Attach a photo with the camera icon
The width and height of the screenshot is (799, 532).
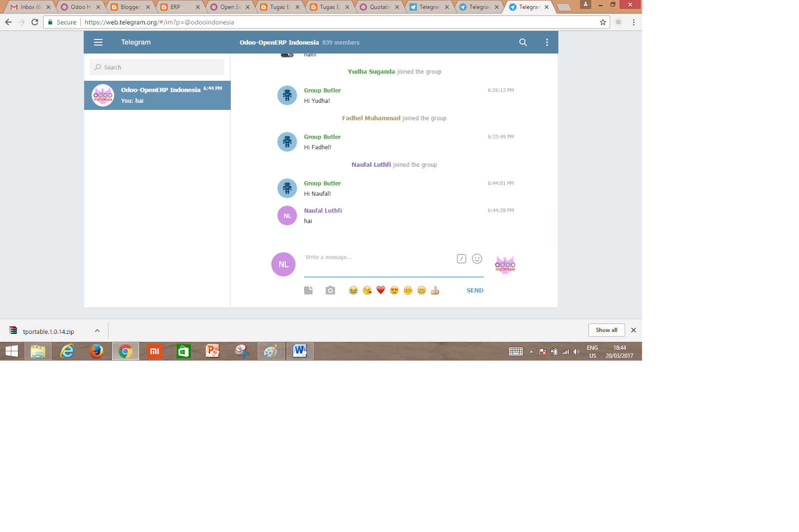click(x=330, y=290)
